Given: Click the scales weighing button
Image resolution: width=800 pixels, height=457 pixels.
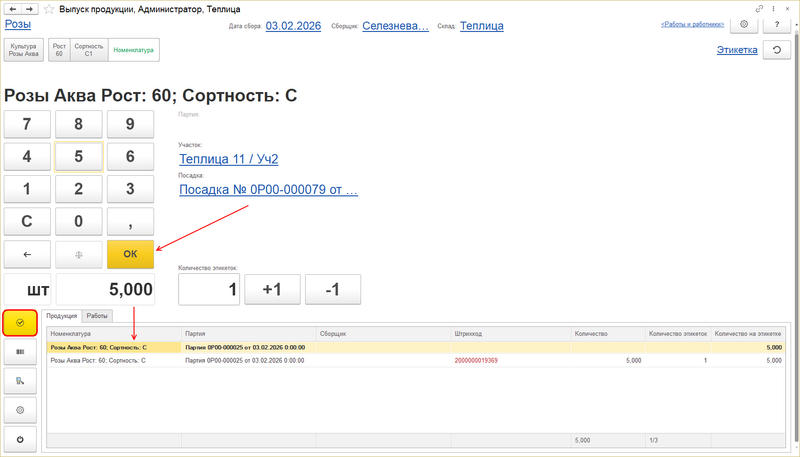Looking at the screenshot, I should tap(79, 254).
